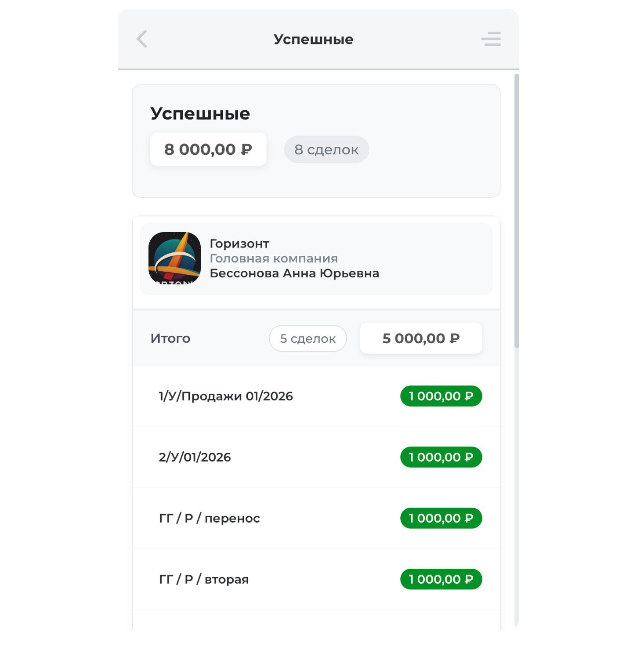Click green amount for 1/У/Продажи 01/2026
The height and width of the screenshot is (665, 644).
pyautogui.click(x=441, y=396)
